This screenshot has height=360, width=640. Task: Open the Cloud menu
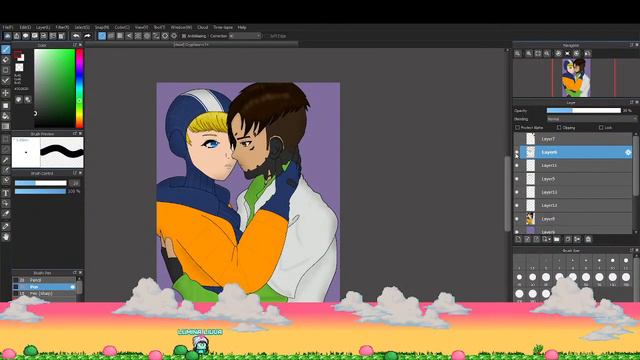(202, 27)
